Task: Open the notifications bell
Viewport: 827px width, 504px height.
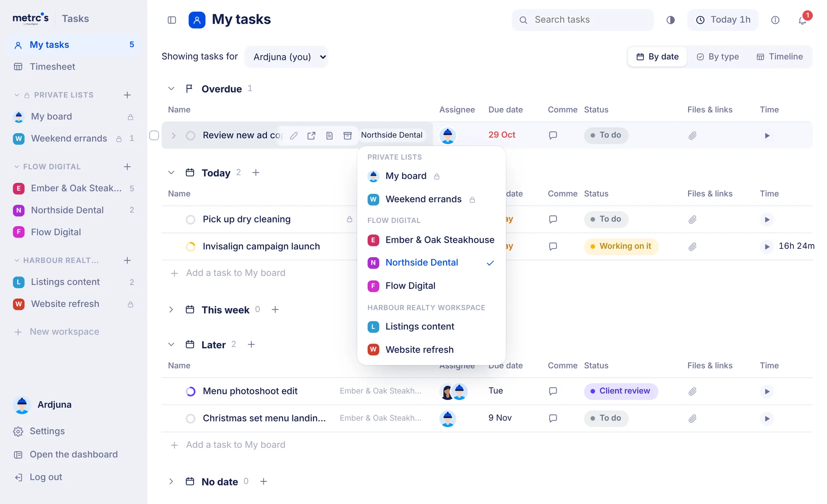Action: click(x=803, y=20)
